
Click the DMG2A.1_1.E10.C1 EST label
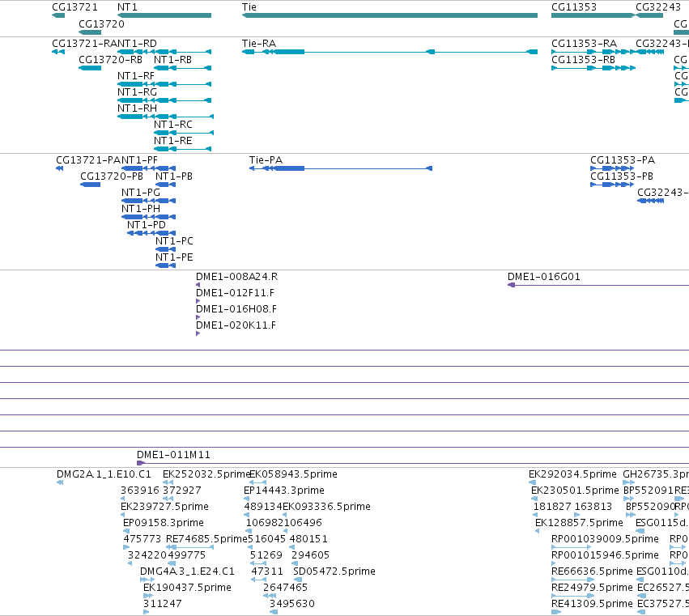pyautogui.click(x=104, y=474)
